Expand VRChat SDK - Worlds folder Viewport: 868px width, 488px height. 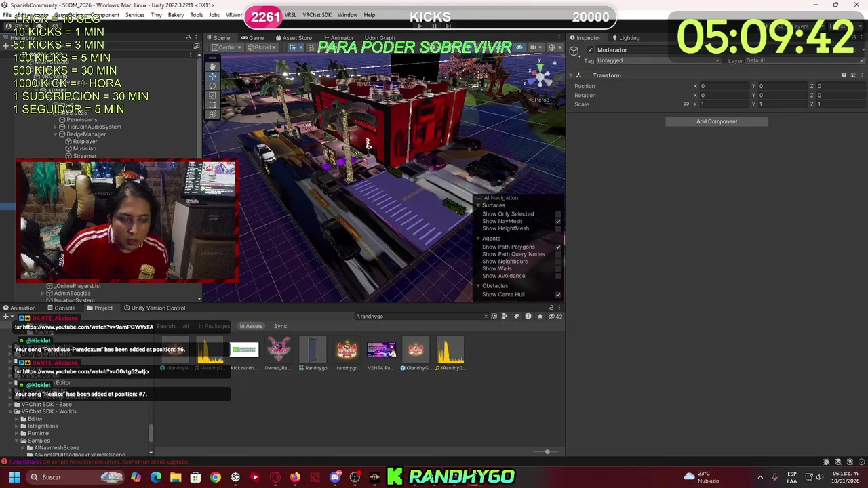12,412
